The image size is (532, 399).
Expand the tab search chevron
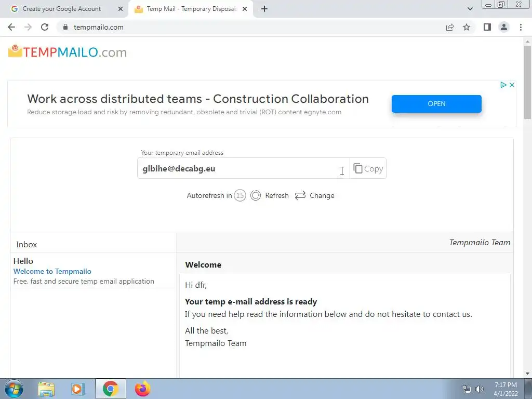pos(470,9)
